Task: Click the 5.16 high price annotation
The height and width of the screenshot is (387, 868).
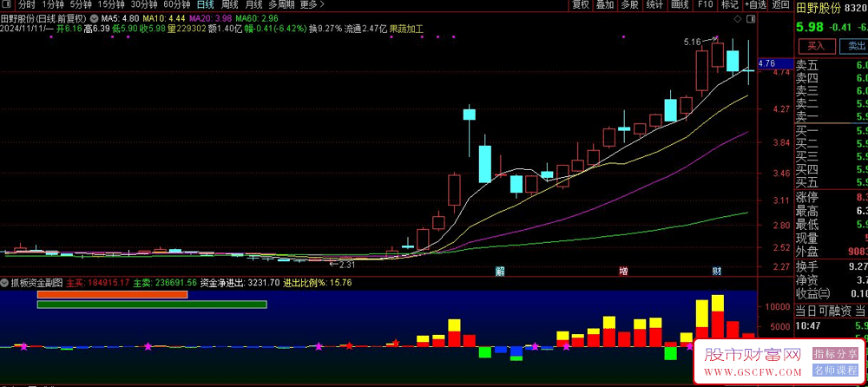Action: [692, 42]
